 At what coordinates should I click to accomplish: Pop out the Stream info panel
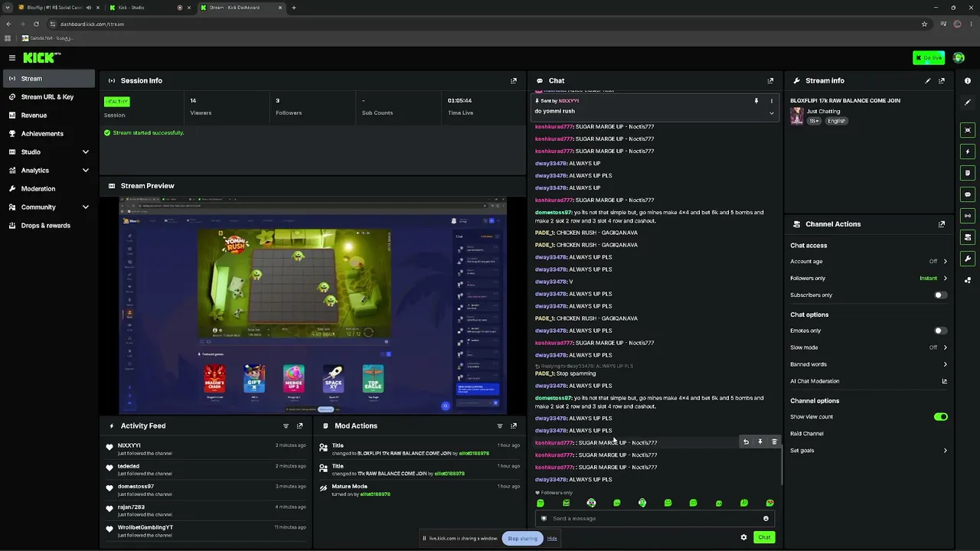[942, 80]
